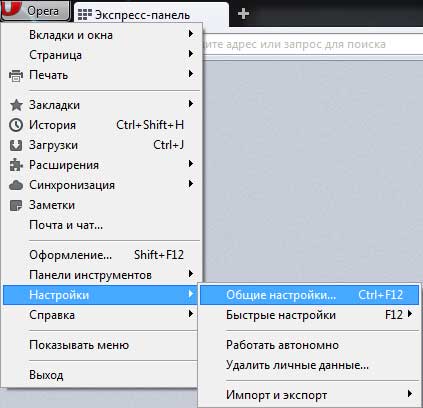The width and height of the screenshot is (423, 408).
Task: Click the clock icon beside История
Action: (x=16, y=125)
